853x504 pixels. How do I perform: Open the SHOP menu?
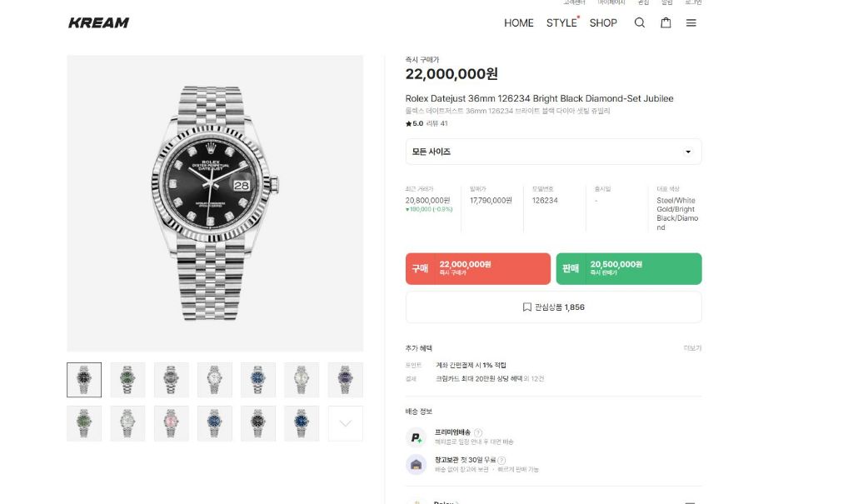(x=603, y=22)
